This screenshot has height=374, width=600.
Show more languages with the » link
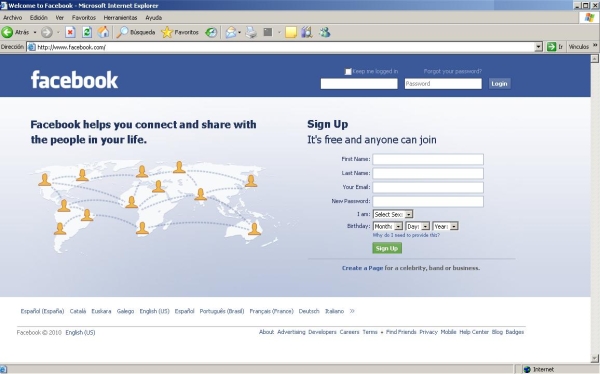[x=352, y=311]
